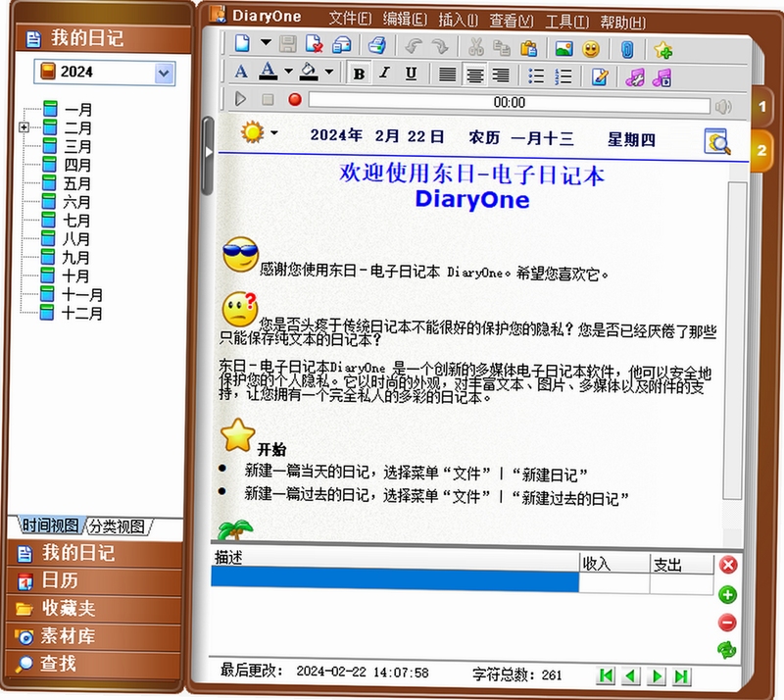The height and width of the screenshot is (700, 784).
Task: Expand the 二月 tree node
Action: click(x=24, y=127)
